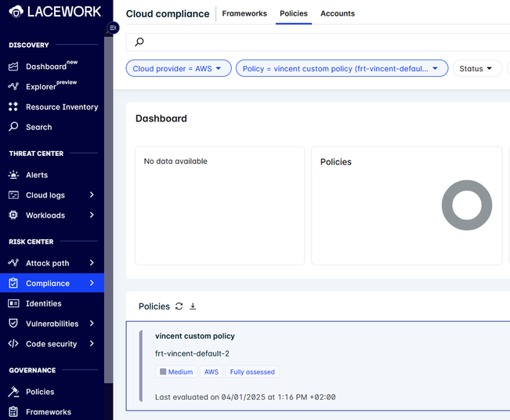Collapse the sidebar with the toggle icon

coord(113,27)
